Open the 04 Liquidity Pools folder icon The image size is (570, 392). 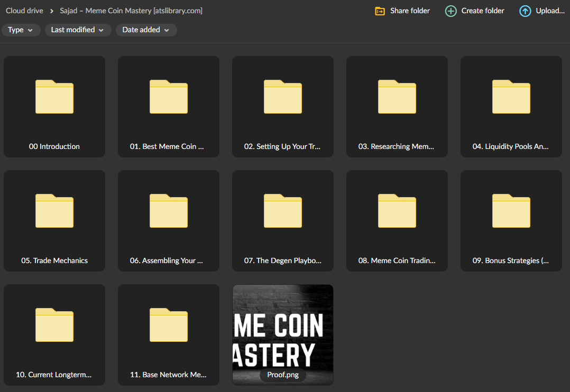point(511,98)
